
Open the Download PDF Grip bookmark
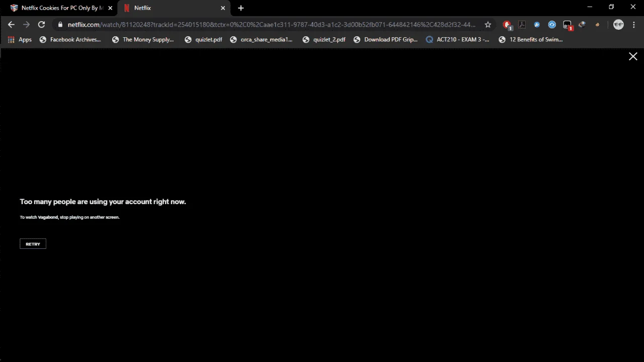385,39
